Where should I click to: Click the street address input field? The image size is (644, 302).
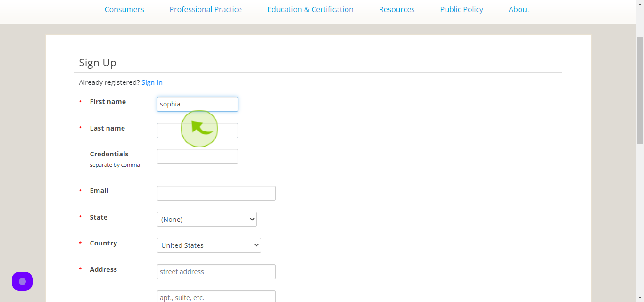pos(216,272)
